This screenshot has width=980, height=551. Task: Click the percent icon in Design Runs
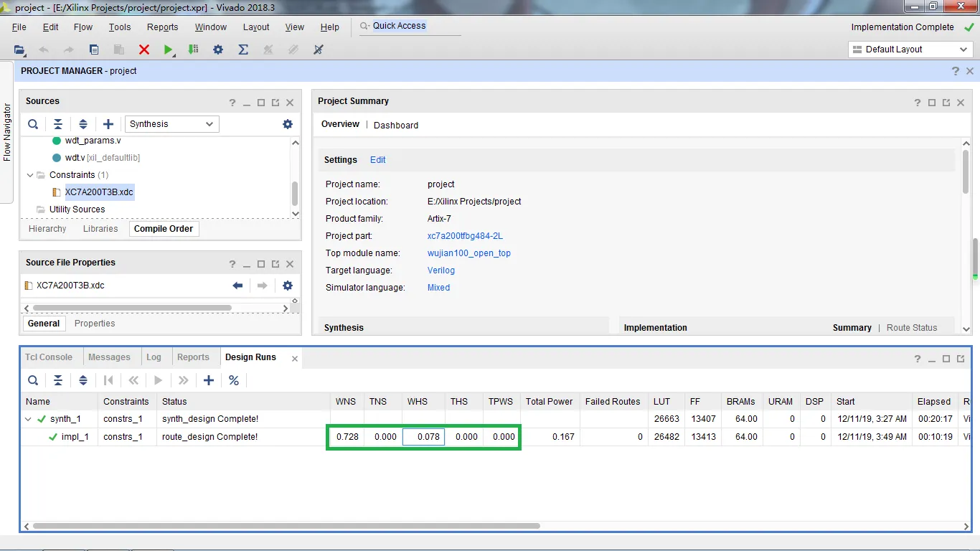[234, 380]
